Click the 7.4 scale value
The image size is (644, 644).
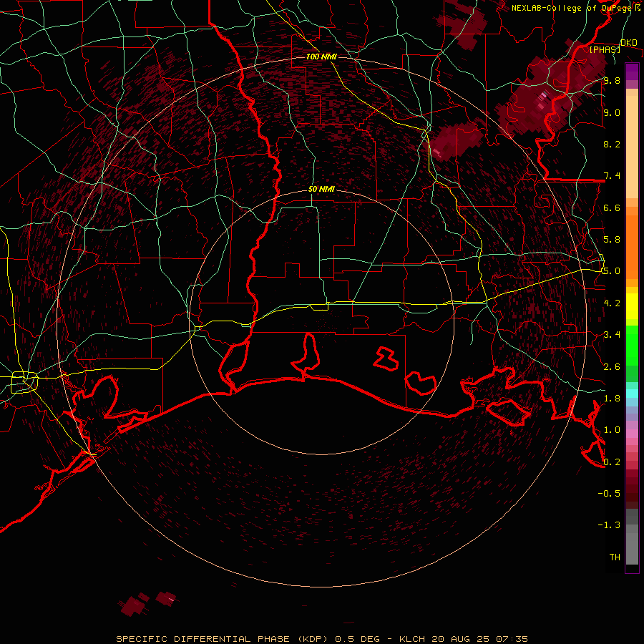[x=612, y=176]
